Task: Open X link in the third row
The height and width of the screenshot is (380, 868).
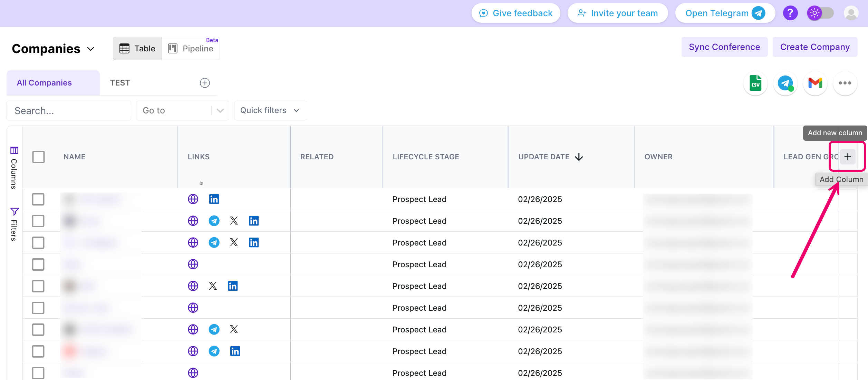Action: [x=234, y=242]
